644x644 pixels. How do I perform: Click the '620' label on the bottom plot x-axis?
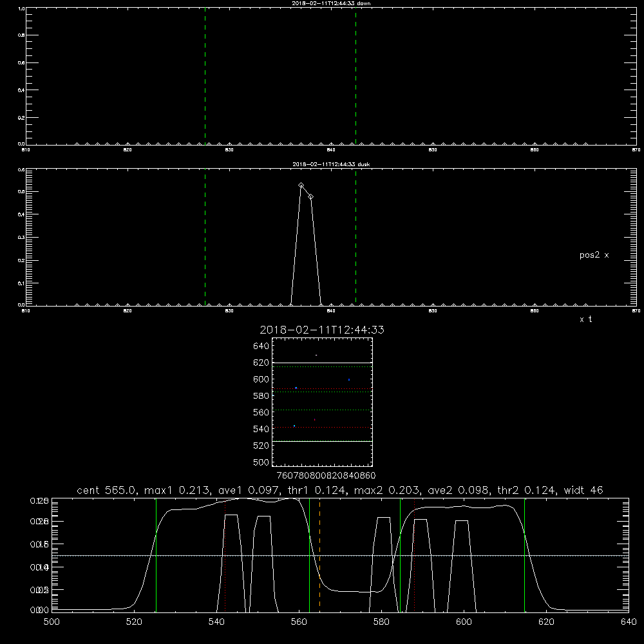click(546, 622)
